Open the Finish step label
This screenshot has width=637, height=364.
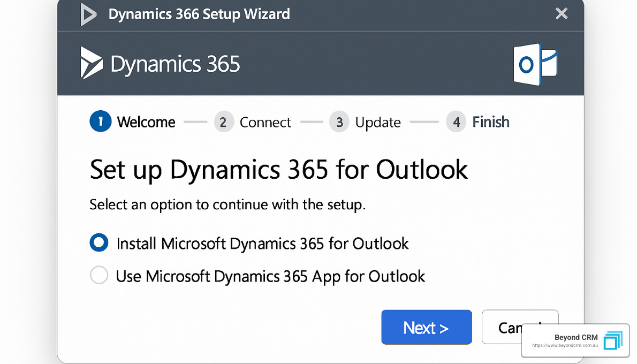[491, 123]
